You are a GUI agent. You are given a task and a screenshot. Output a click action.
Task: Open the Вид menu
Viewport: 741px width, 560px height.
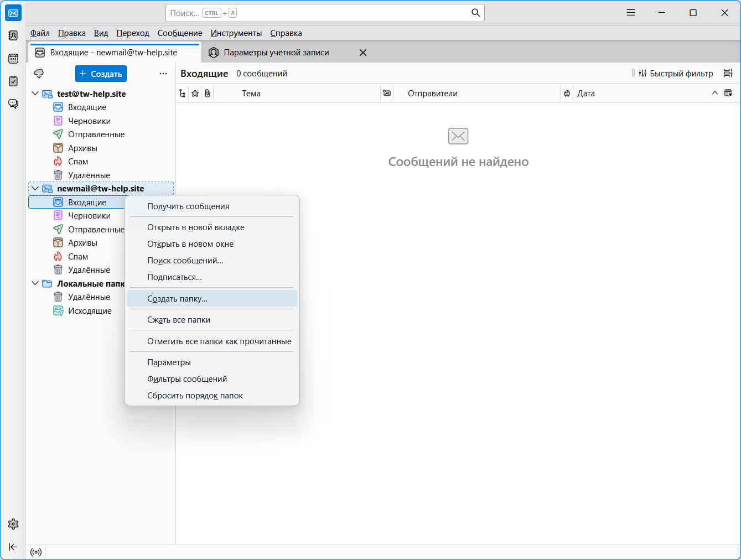click(101, 33)
